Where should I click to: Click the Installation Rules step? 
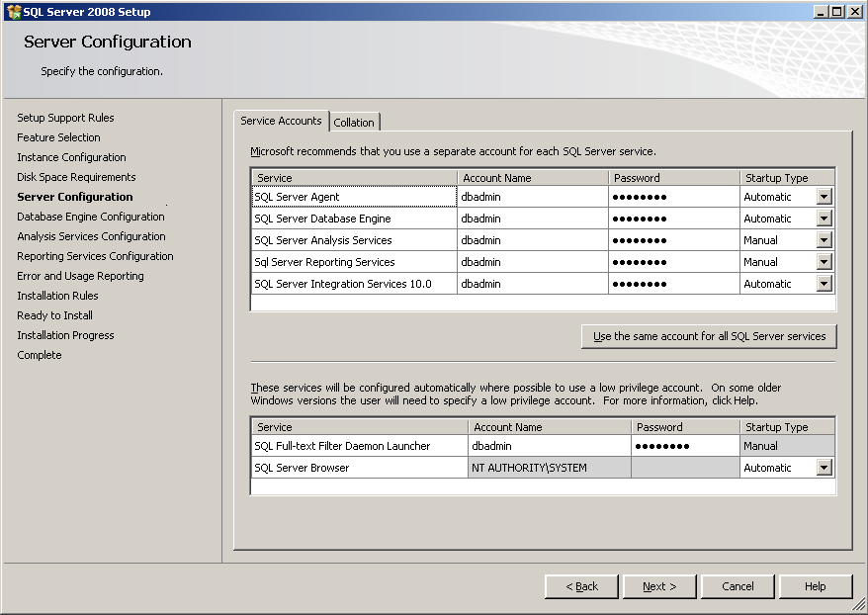pos(57,296)
